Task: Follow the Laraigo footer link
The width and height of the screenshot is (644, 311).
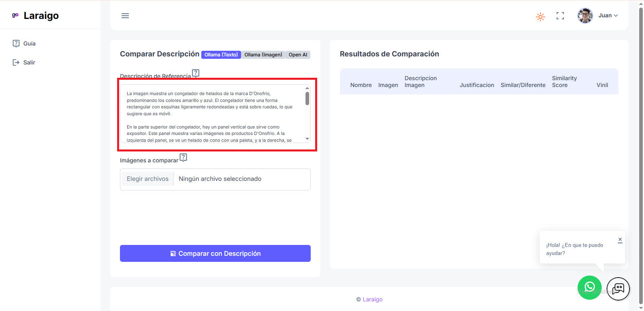Action: tap(372, 299)
